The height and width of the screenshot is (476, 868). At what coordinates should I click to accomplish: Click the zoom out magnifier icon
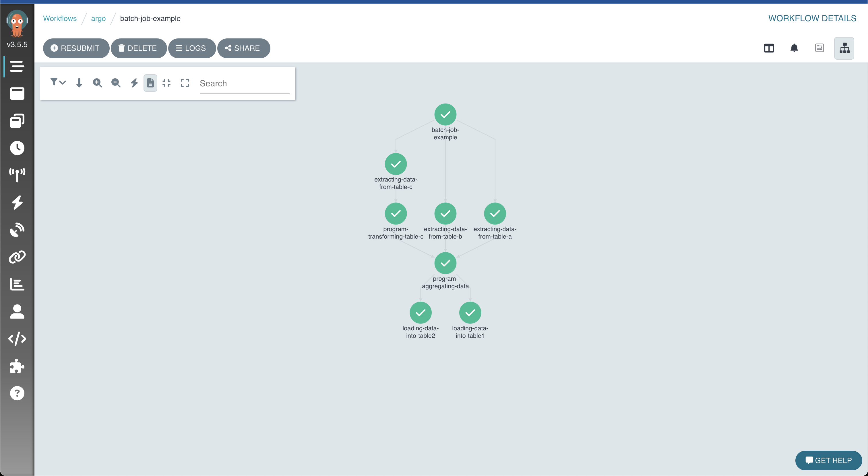[x=116, y=83]
